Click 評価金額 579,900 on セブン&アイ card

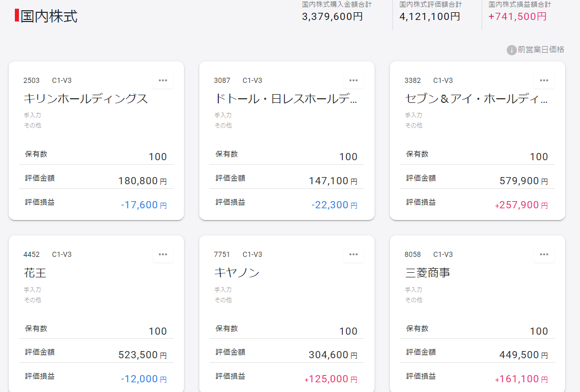pyautogui.click(x=519, y=181)
